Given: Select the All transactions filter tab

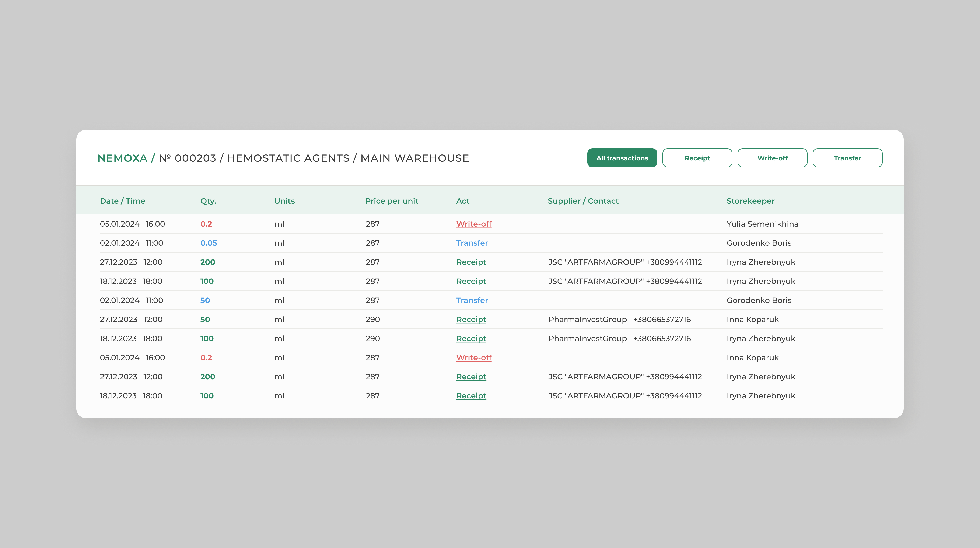Looking at the screenshot, I should click(x=622, y=158).
